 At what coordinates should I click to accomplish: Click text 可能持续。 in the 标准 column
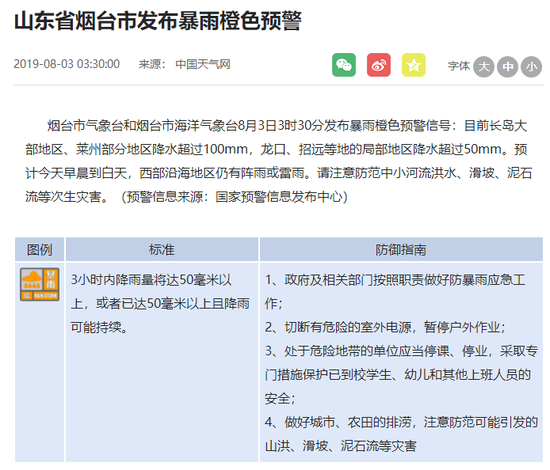coord(100,327)
